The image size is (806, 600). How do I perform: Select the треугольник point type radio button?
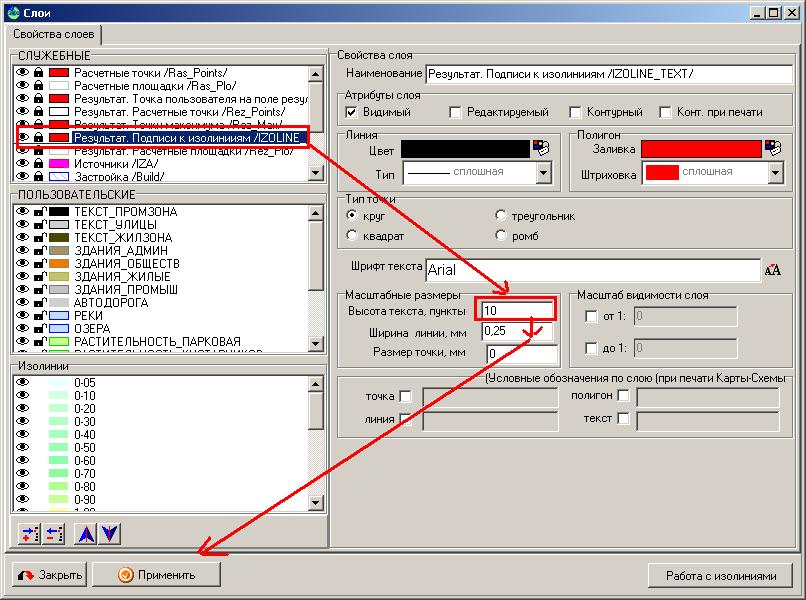coord(501,216)
